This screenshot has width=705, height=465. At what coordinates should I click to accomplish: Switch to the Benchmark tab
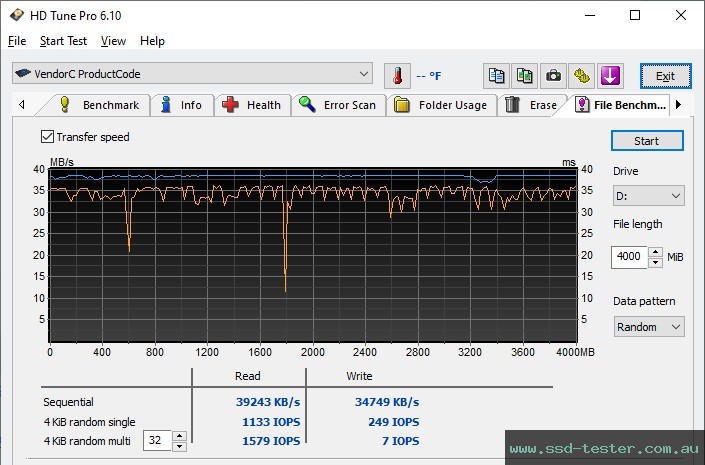98,105
